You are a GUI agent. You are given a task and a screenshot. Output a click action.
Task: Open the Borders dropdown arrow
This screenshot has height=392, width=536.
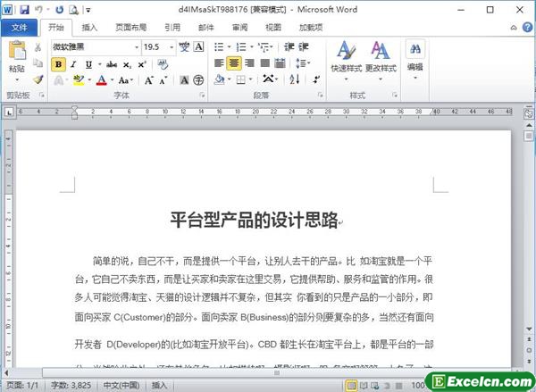pyautogui.click(x=251, y=80)
